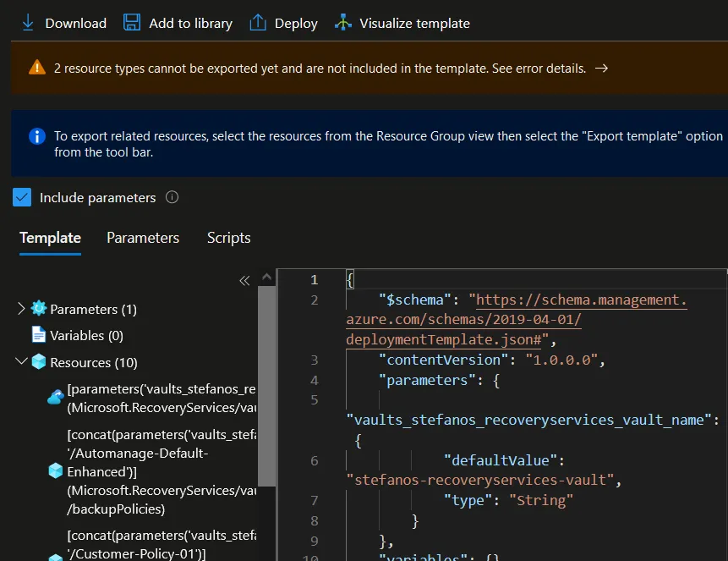Click the "type" key on line 7
This screenshot has height=561, width=728.
click(468, 500)
